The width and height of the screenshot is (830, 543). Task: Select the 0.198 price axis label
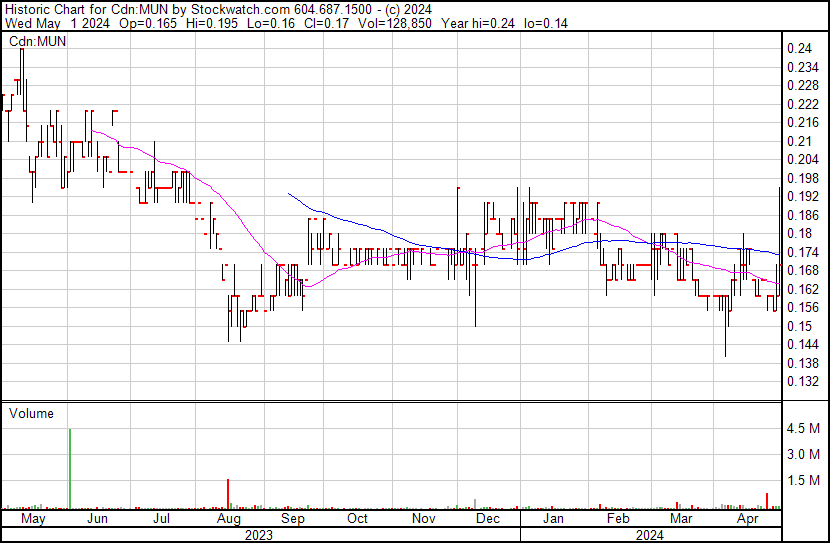pos(803,178)
